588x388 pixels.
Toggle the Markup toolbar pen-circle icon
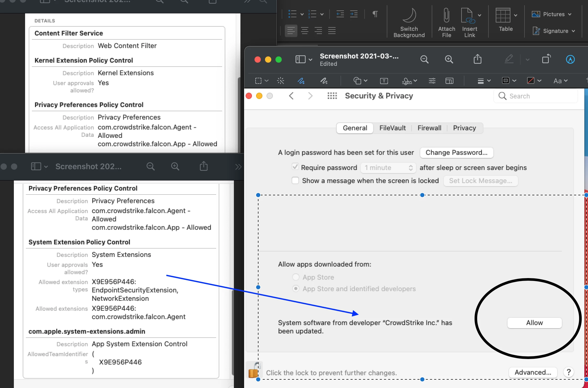[x=570, y=60]
